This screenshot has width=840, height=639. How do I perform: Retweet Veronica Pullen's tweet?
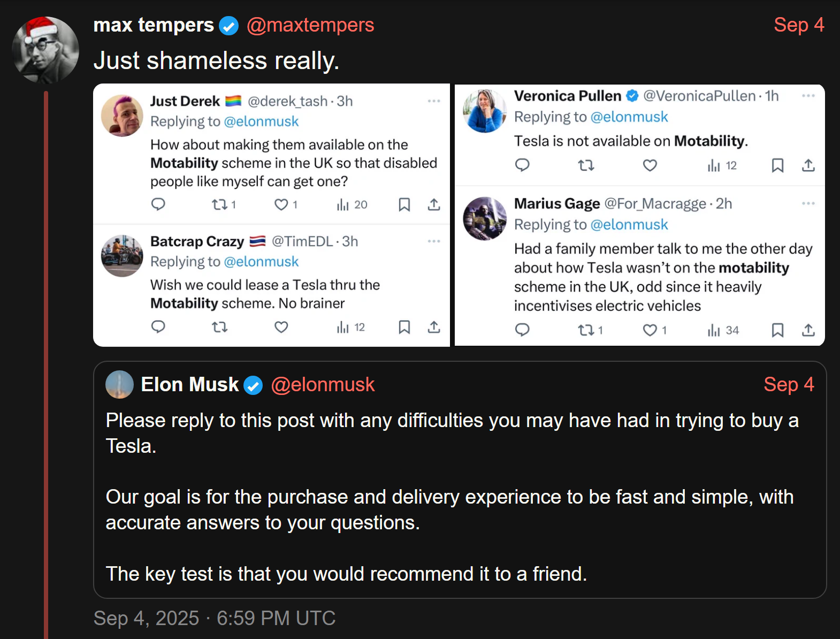(586, 165)
